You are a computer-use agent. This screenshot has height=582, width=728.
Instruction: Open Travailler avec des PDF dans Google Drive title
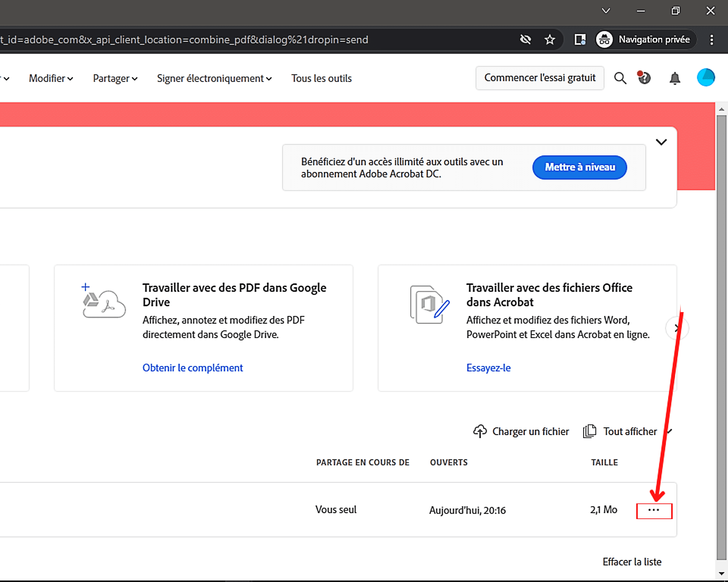coord(234,295)
